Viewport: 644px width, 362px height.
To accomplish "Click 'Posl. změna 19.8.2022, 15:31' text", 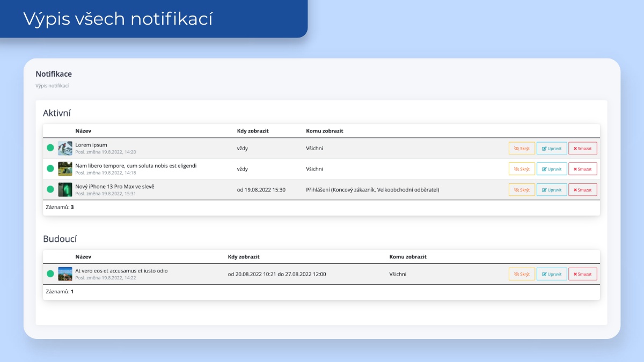I will click(106, 194).
